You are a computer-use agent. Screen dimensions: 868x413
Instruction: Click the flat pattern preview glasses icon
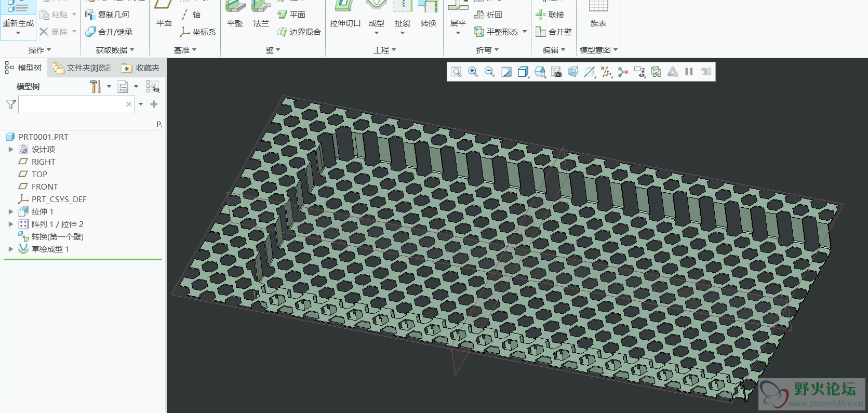(x=656, y=72)
